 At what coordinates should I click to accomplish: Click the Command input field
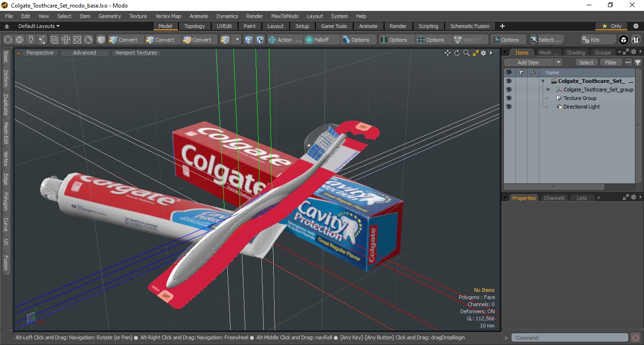click(571, 338)
